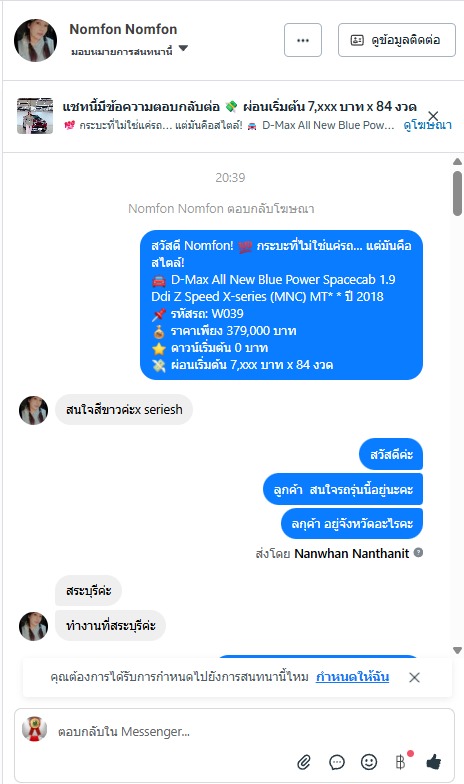This screenshot has height=784, width=464.
Task: Dismiss the assignment prompt banner
Action: click(414, 678)
